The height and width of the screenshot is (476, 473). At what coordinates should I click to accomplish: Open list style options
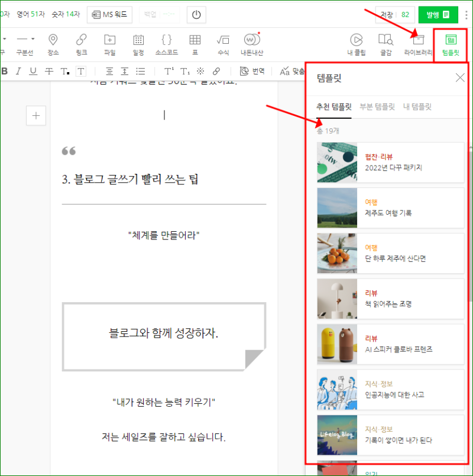(x=140, y=71)
